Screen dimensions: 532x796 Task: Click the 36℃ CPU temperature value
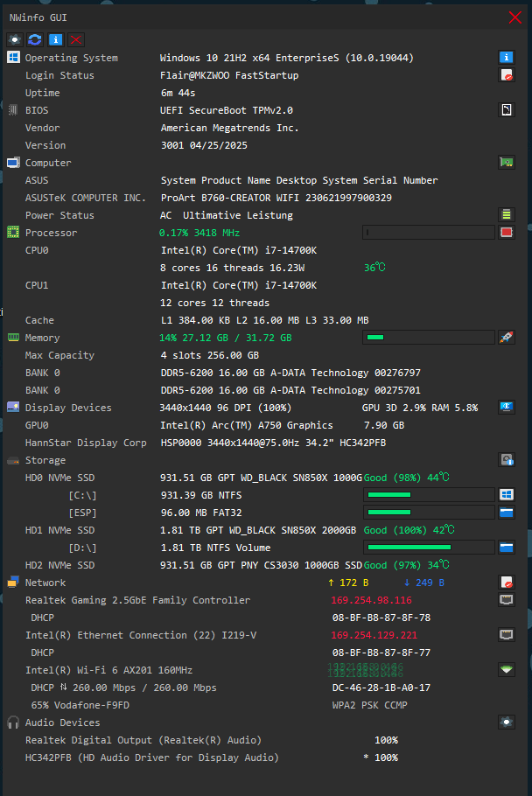(x=374, y=268)
